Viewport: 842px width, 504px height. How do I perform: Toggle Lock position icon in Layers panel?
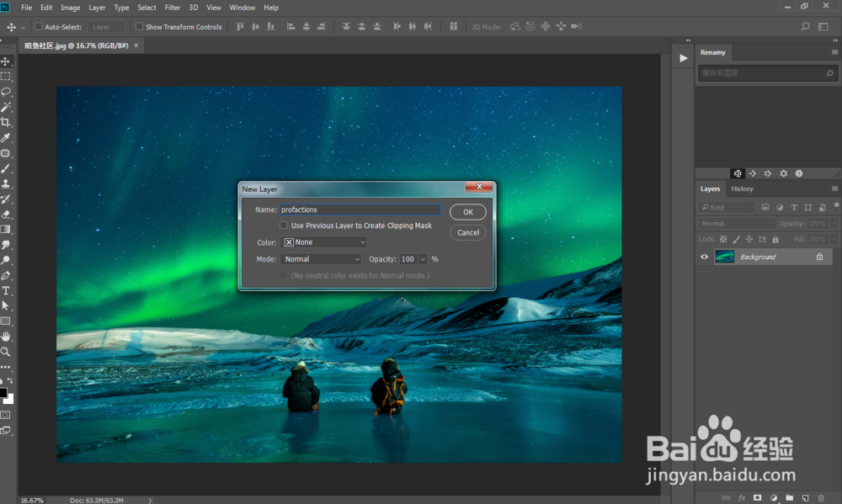[x=749, y=240]
